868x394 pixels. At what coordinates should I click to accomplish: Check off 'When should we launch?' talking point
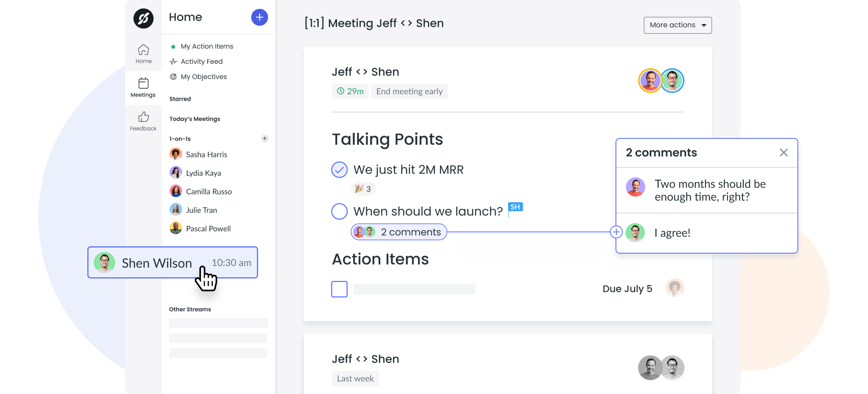[339, 211]
